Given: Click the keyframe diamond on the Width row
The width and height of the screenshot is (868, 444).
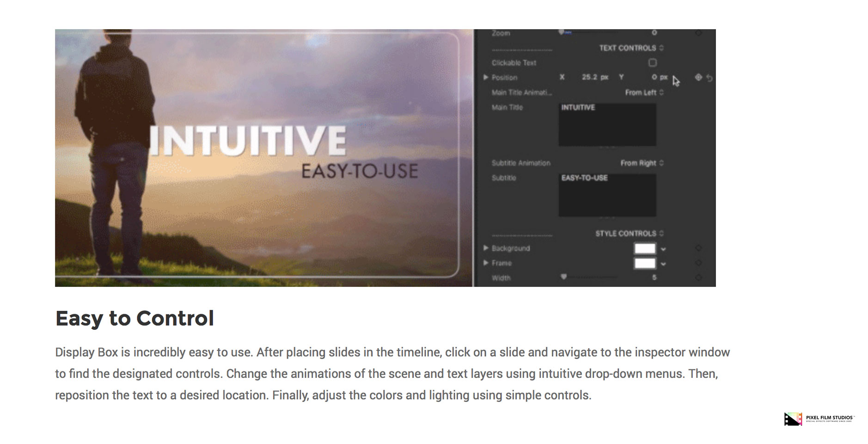Looking at the screenshot, I should (698, 277).
